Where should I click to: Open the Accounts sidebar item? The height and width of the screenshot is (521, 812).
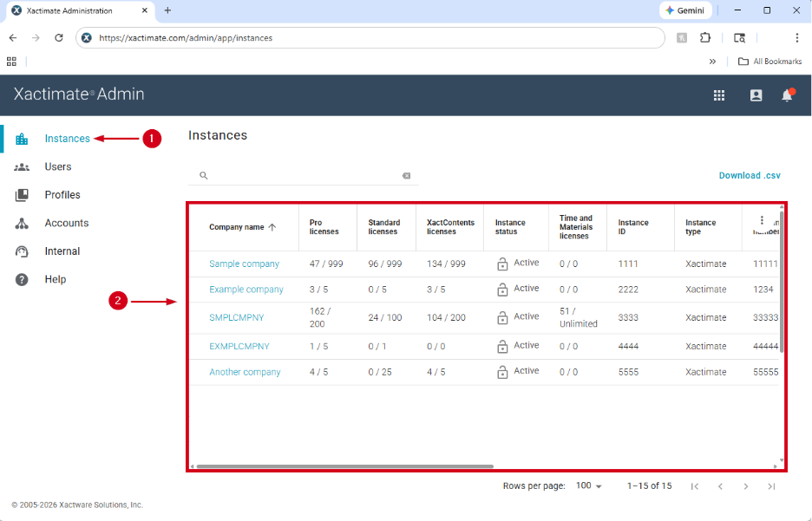click(66, 223)
